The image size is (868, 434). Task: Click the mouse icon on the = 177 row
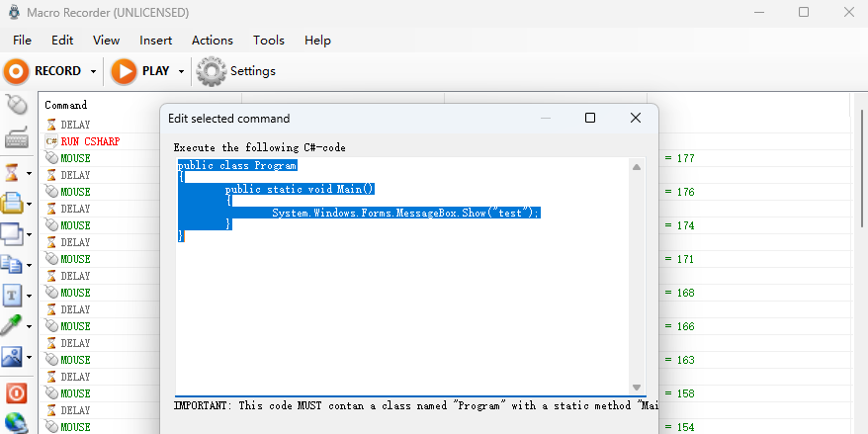tap(51, 158)
